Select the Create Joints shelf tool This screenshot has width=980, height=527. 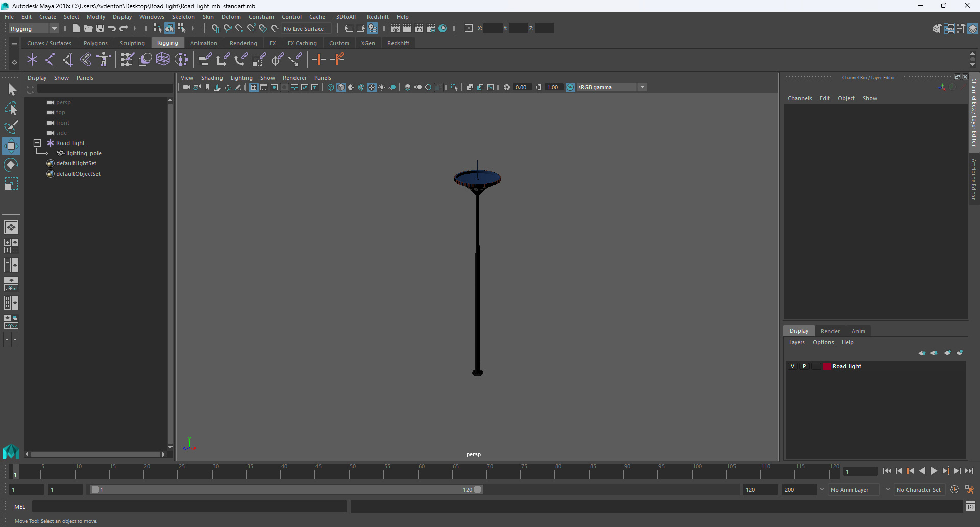(x=50, y=60)
